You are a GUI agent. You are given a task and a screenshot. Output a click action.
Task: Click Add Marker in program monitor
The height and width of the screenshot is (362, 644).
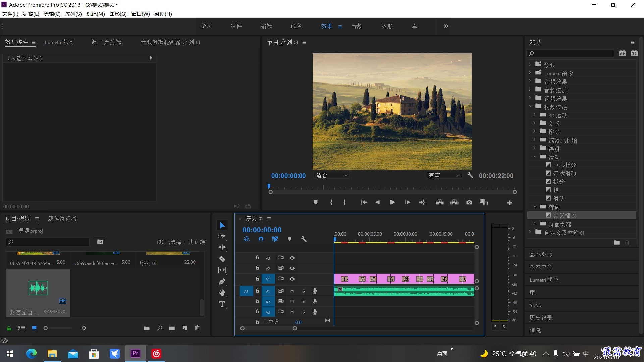pyautogui.click(x=315, y=202)
